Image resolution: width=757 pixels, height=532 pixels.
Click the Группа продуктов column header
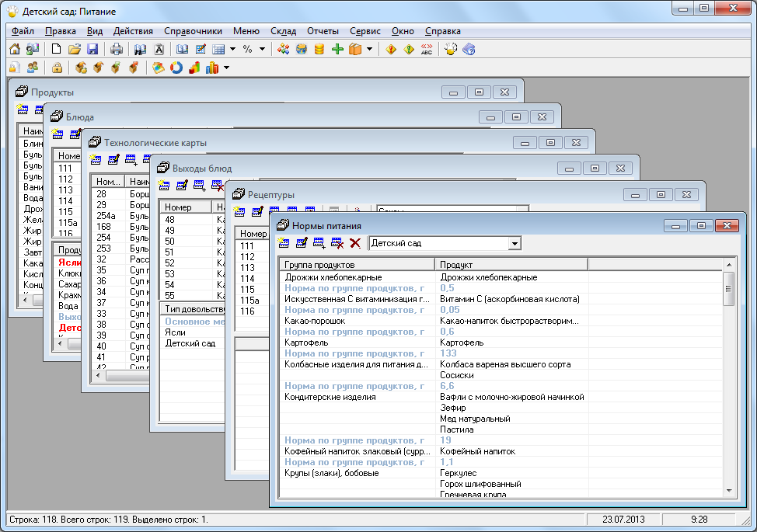(x=356, y=265)
